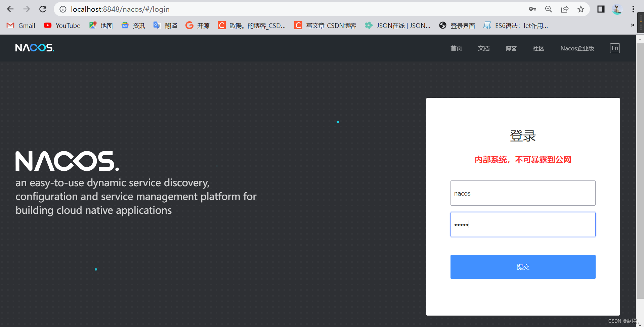644x327 pixels.
Task: Go back to the previous page
Action: 10,9
